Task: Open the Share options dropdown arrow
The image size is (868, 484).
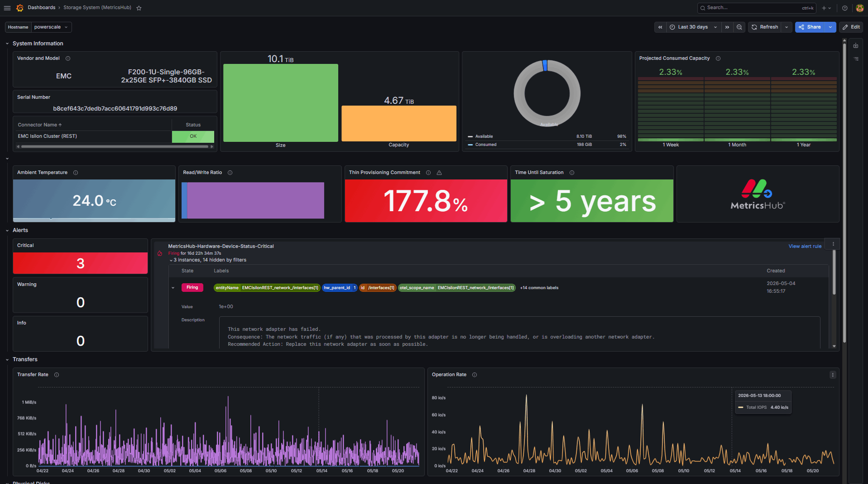Action: click(x=830, y=27)
